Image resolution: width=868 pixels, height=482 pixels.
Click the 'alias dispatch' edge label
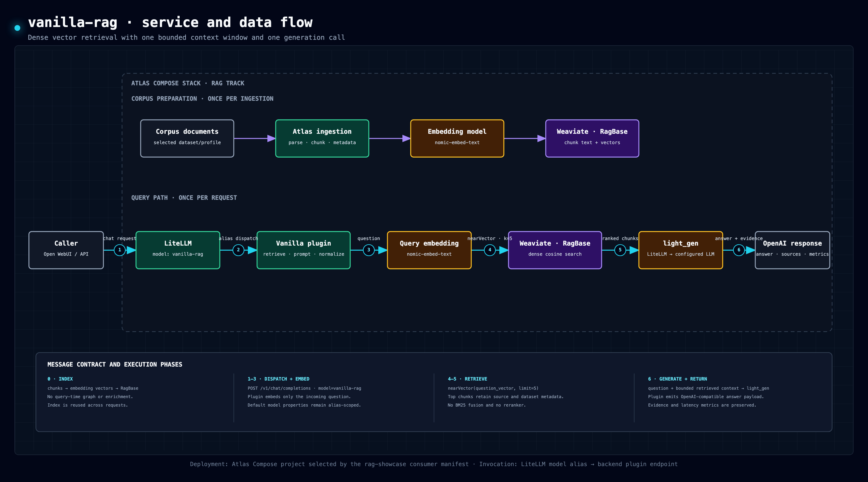click(x=238, y=239)
